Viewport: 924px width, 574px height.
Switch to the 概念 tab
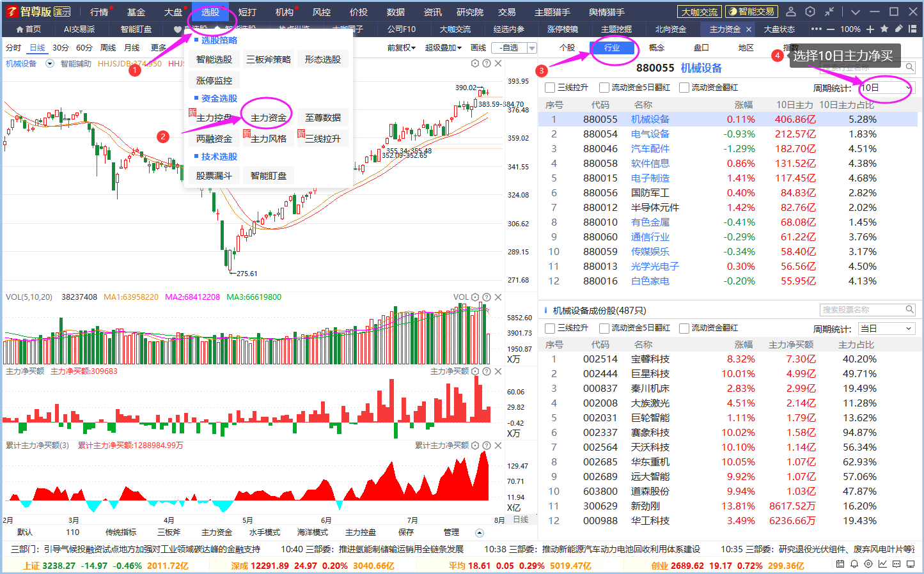pos(657,48)
